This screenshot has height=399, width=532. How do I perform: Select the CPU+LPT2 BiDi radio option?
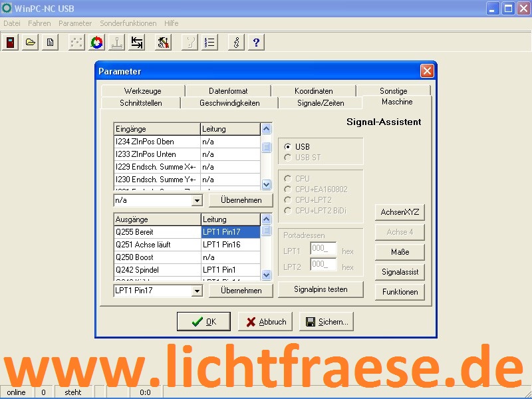288,211
